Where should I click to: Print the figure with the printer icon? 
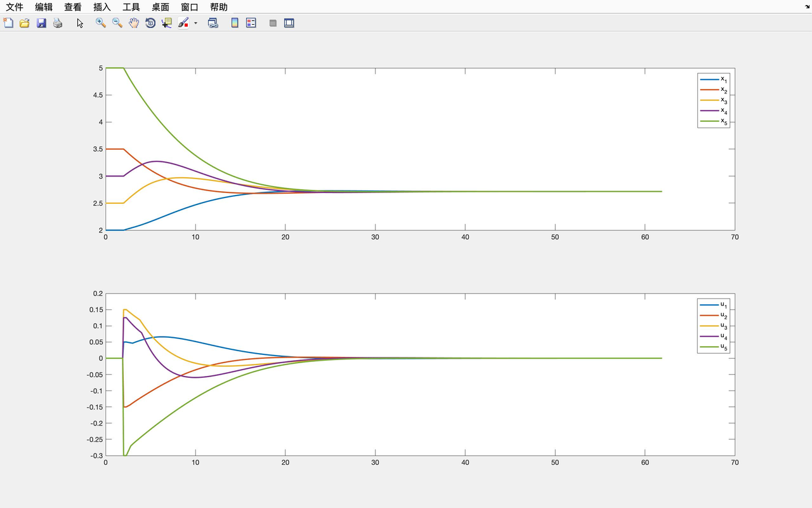coord(58,23)
